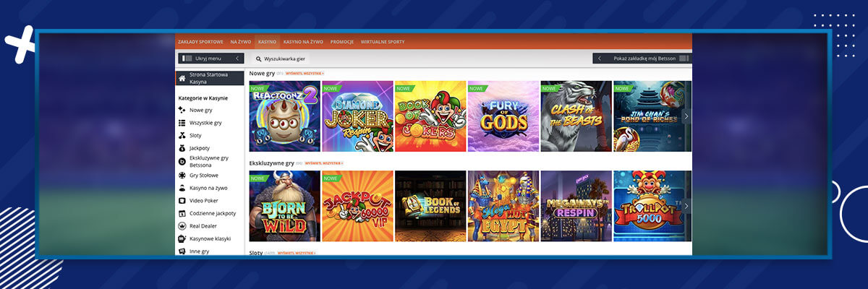Show next games in Nowe gry row arrow
This screenshot has width=868, height=289.
point(686,116)
